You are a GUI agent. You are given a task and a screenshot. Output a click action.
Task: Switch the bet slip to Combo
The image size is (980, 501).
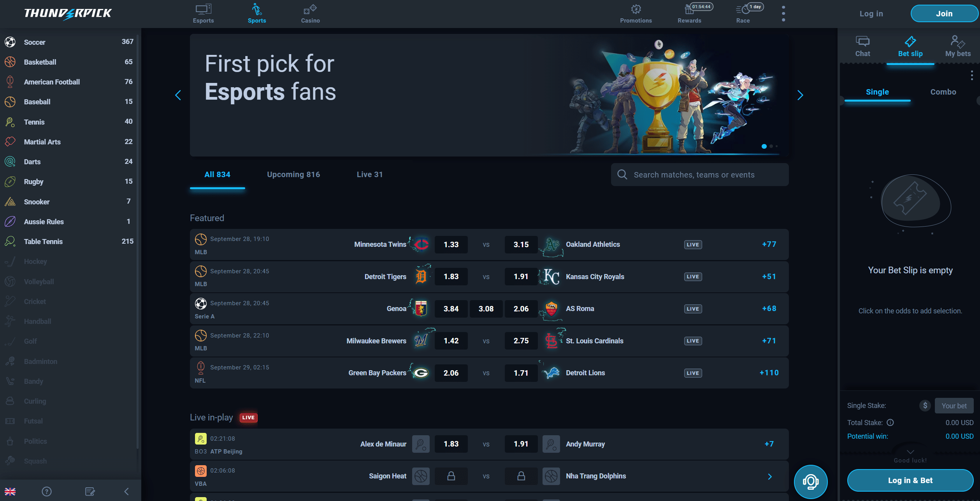943,92
